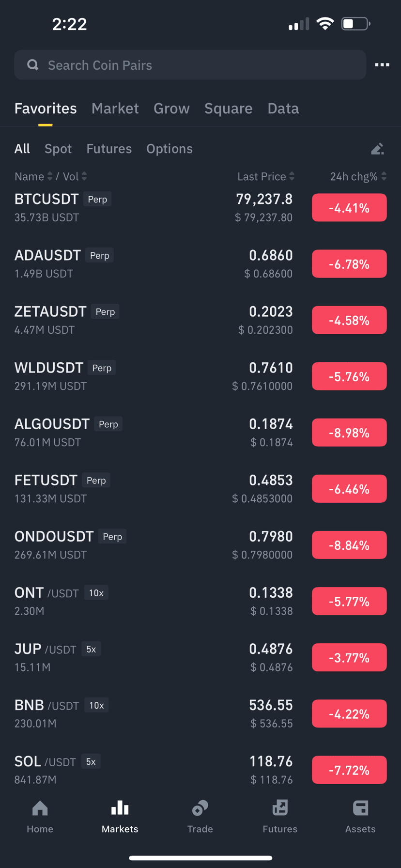
Task: Tap the search magnifier icon
Action: click(x=32, y=65)
